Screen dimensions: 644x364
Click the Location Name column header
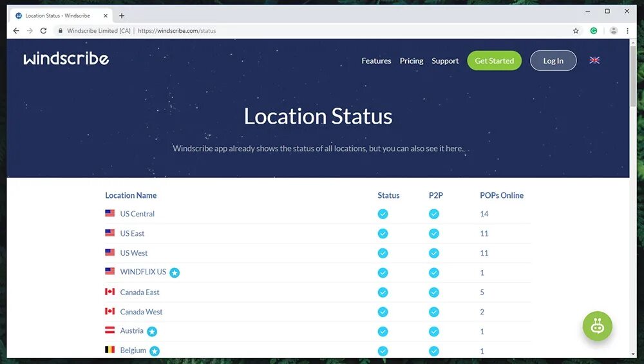(x=131, y=196)
